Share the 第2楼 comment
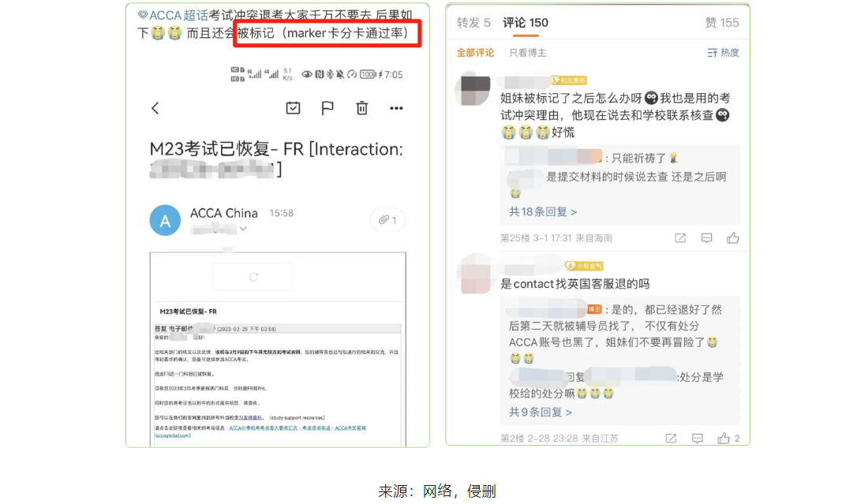868x504 pixels. coord(671,439)
